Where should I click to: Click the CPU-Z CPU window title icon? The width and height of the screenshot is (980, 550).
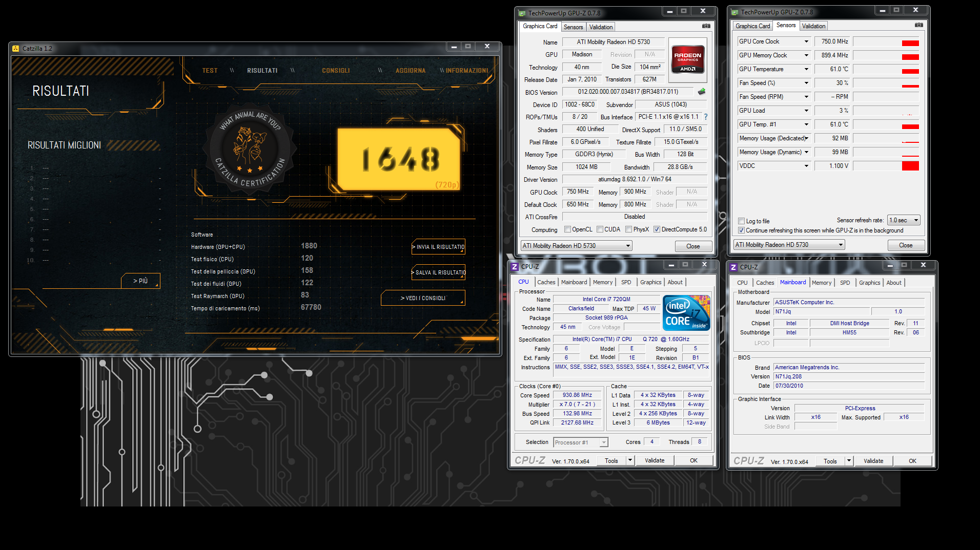(515, 267)
